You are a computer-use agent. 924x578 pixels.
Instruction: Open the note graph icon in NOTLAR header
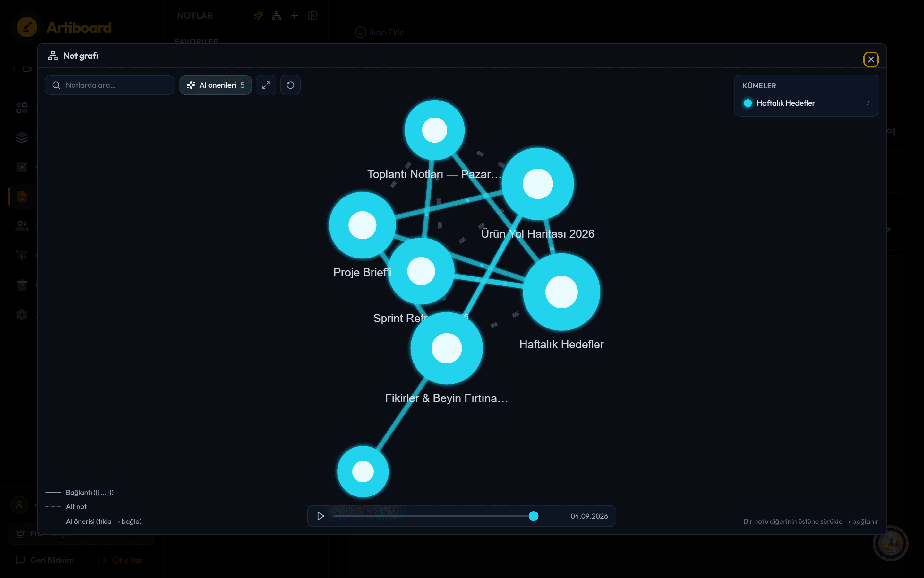click(277, 15)
